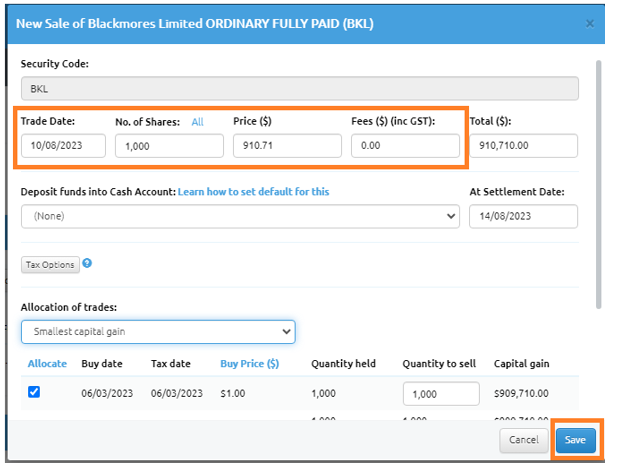Click the No. of Shares field
This screenshot has height=472, width=617.
click(x=169, y=146)
